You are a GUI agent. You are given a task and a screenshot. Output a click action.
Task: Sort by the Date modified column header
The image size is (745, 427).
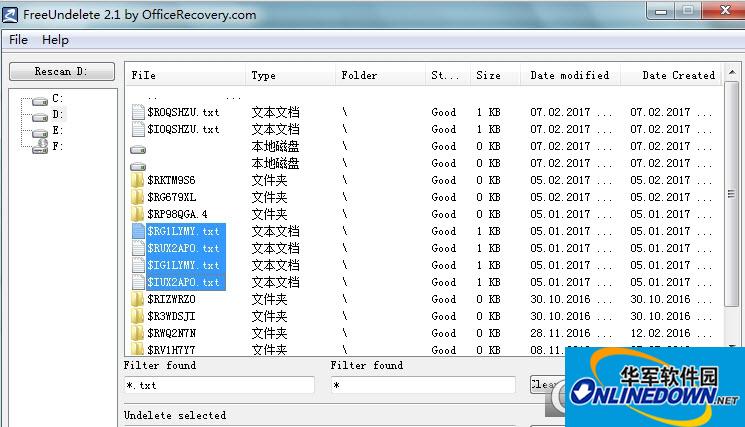click(571, 75)
